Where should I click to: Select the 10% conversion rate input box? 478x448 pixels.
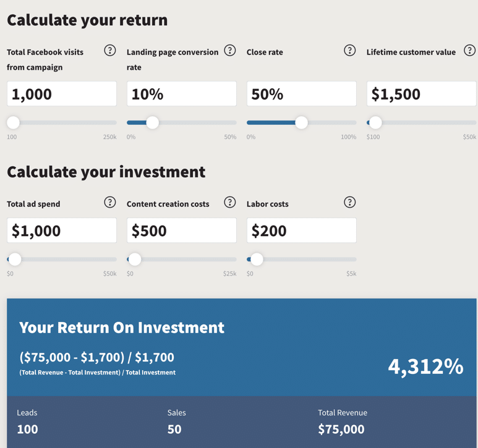(x=181, y=93)
